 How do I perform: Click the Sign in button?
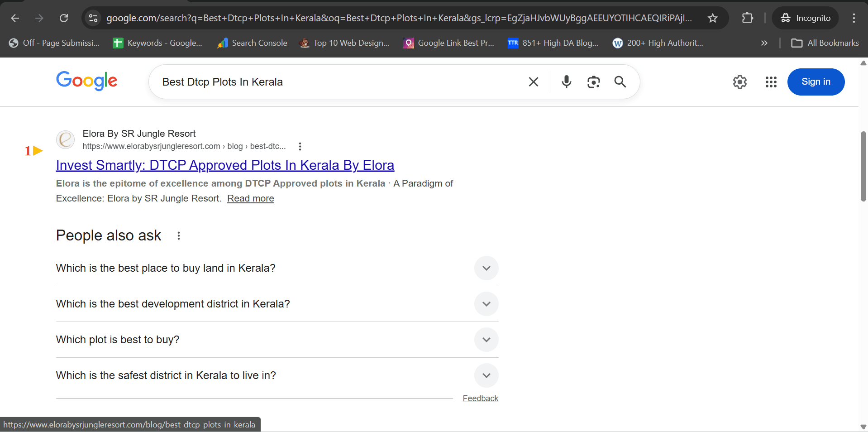click(x=816, y=82)
